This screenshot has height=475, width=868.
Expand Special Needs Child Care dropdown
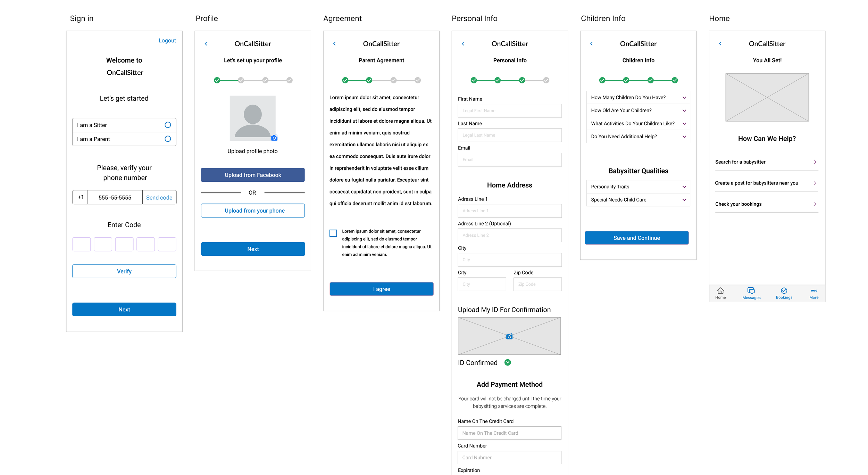[684, 200]
